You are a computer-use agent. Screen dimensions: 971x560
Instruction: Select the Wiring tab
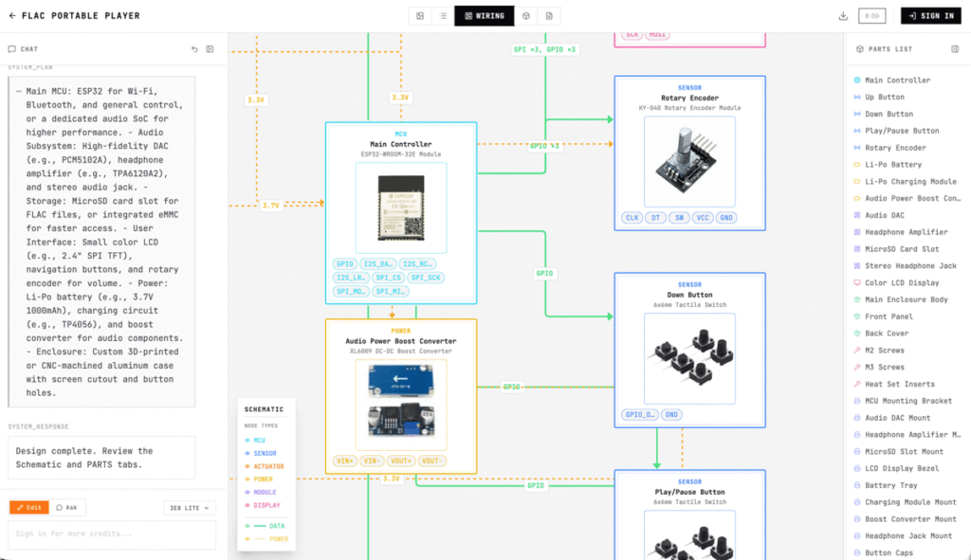(x=484, y=16)
